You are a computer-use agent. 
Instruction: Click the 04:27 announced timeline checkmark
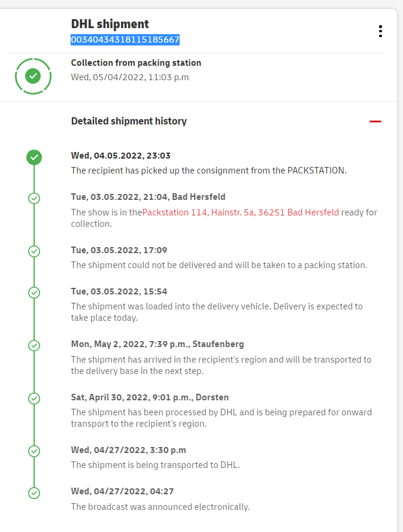[34, 493]
